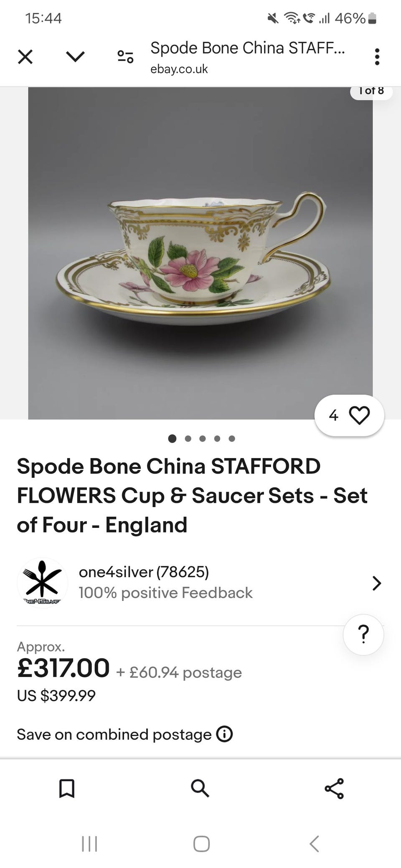Select the last image pagination dot

(232, 439)
